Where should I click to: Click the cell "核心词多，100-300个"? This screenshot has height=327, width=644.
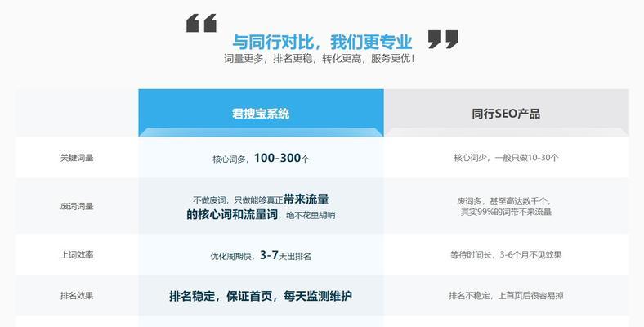(x=261, y=158)
